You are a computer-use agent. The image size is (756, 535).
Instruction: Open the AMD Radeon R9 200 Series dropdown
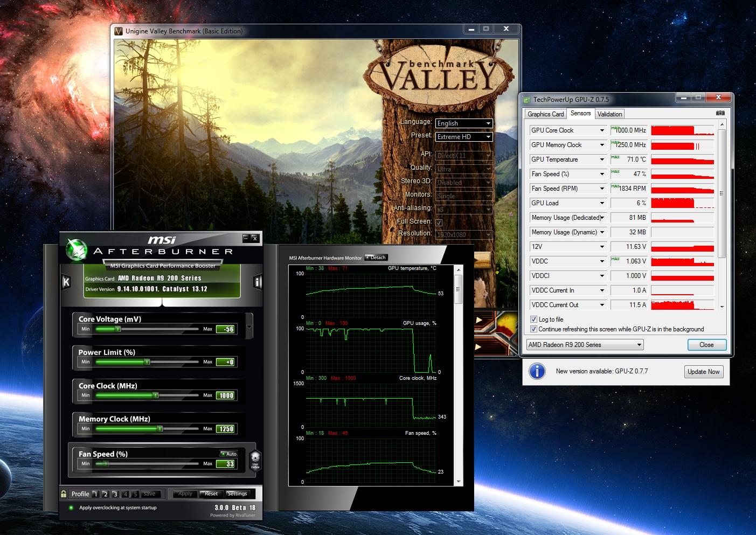(x=585, y=345)
